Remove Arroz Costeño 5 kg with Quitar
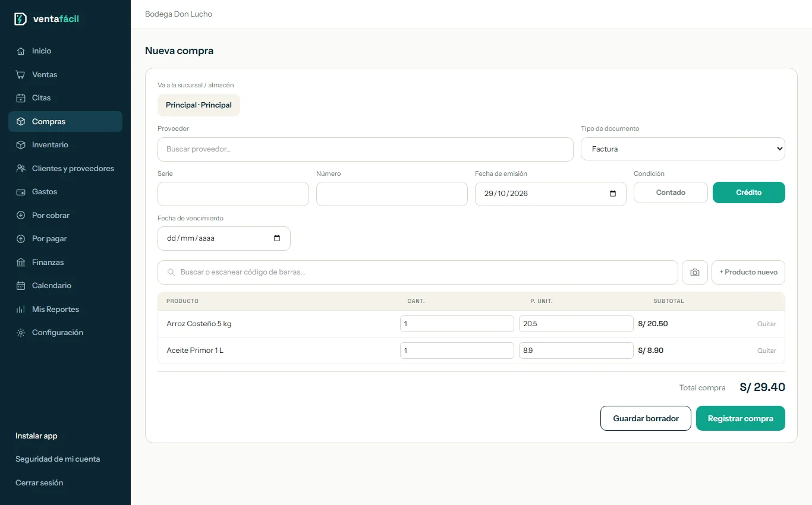 coord(767,324)
